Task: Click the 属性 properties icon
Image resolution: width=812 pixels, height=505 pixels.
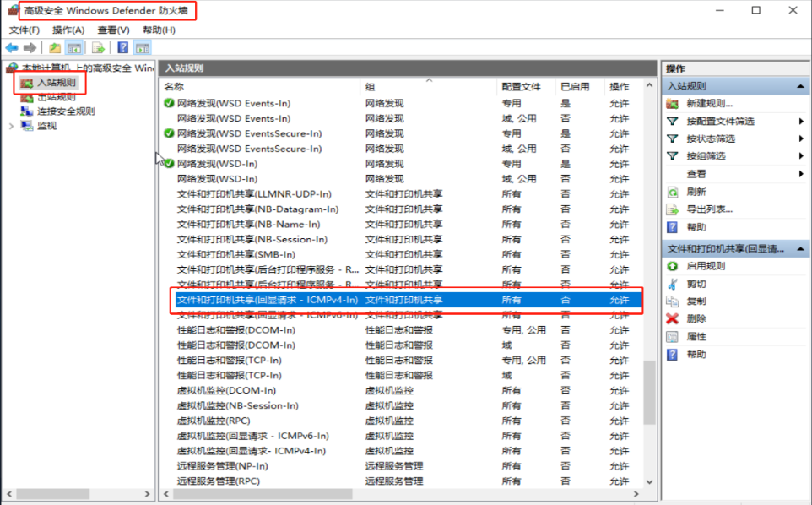Action: tap(672, 337)
